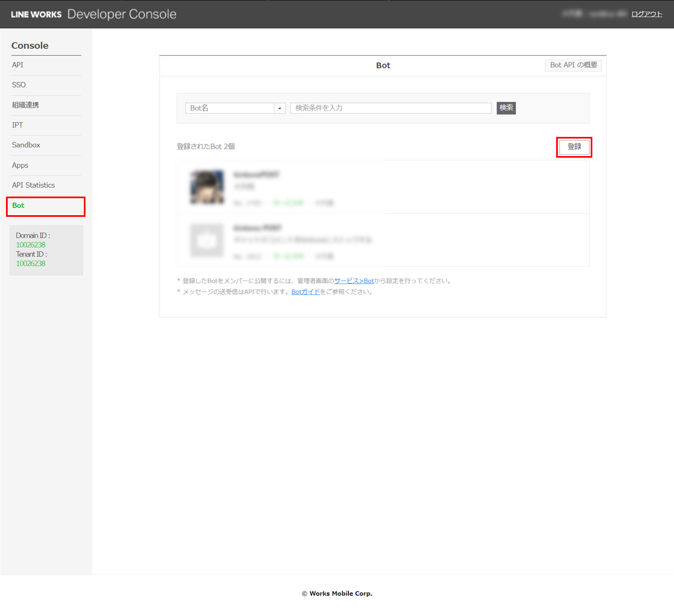The width and height of the screenshot is (674, 616).
Task: Click the LINE WORKS logo
Action: click(x=36, y=14)
